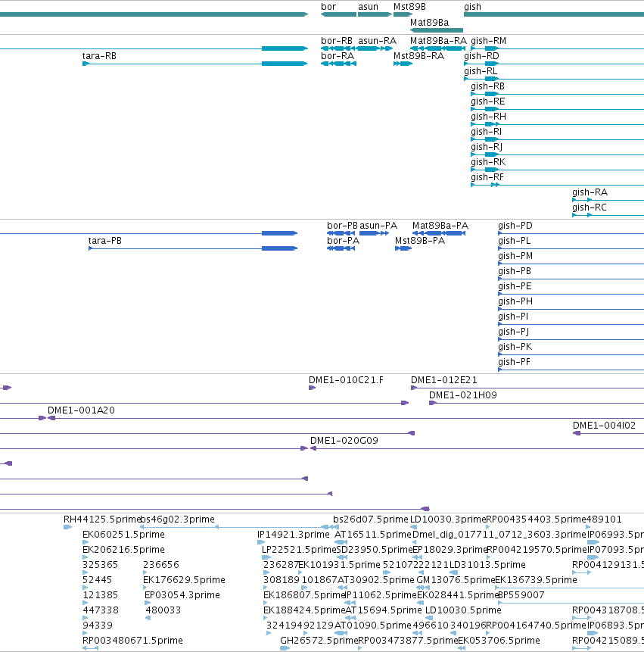Click the 121385 feature label
The image size is (644, 652).
pyautogui.click(x=100, y=595)
